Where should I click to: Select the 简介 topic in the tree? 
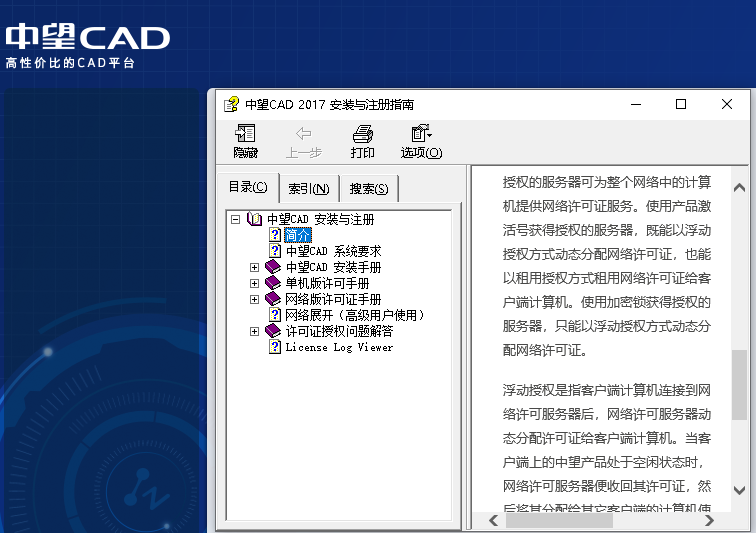tap(298, 235)
